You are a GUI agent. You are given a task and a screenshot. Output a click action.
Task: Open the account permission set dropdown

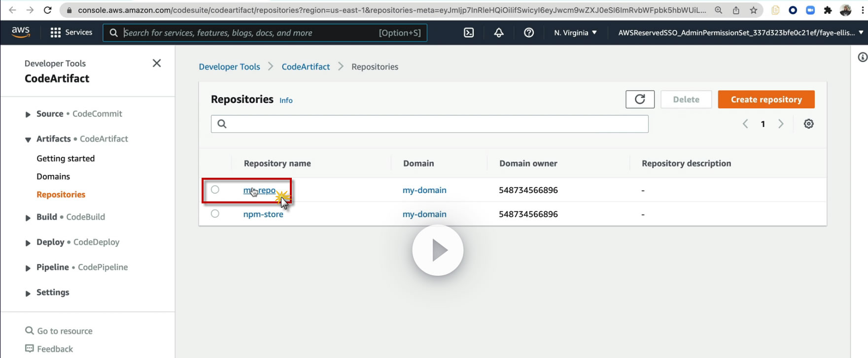click(741, 33)
